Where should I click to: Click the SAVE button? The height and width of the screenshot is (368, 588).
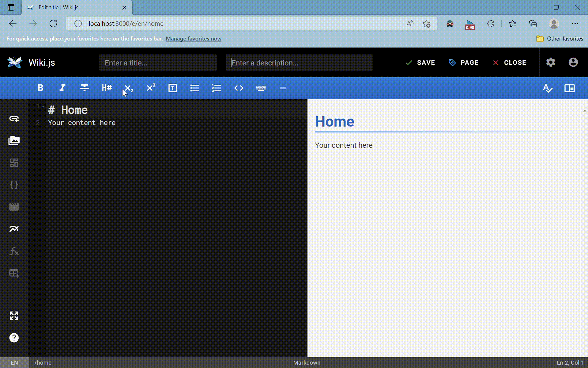(x=420, y=63)
